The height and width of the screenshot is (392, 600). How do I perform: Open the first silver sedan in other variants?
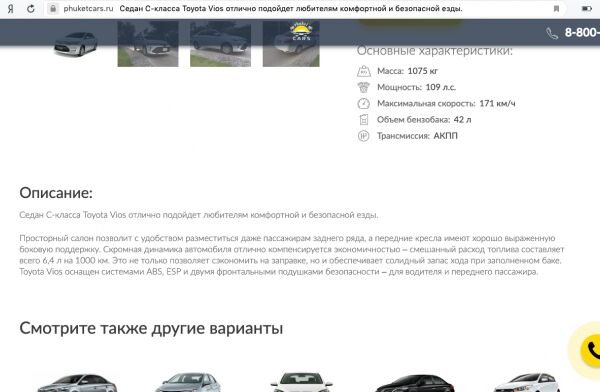pyautogui.click(x=77, y=382)
